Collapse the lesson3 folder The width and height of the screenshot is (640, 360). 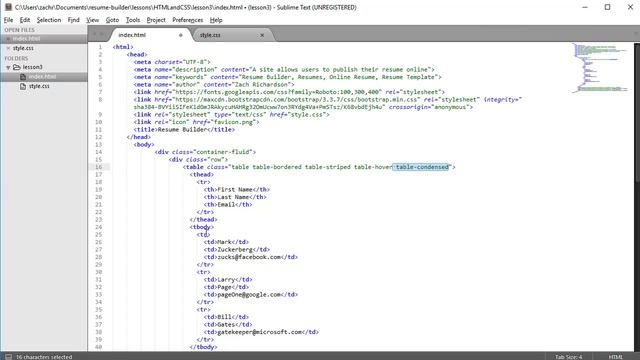pyautogui.click(x=8, y=67)
